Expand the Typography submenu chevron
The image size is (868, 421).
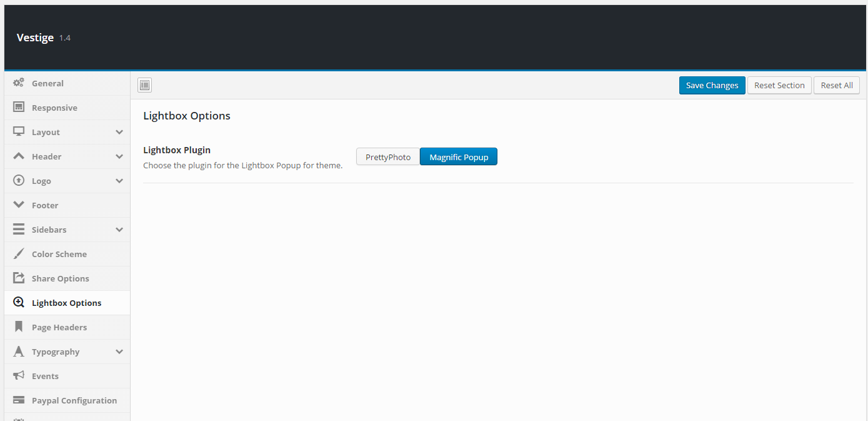click(x=119, y=352)
